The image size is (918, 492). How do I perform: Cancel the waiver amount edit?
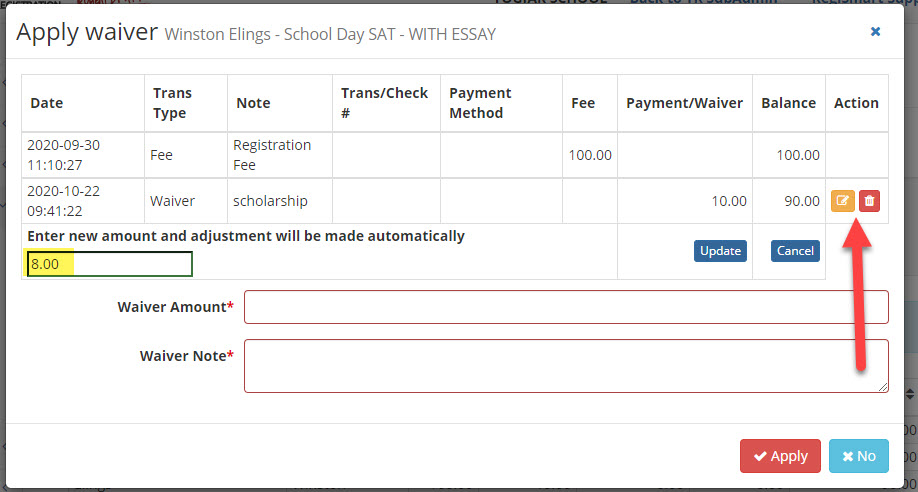795,251
